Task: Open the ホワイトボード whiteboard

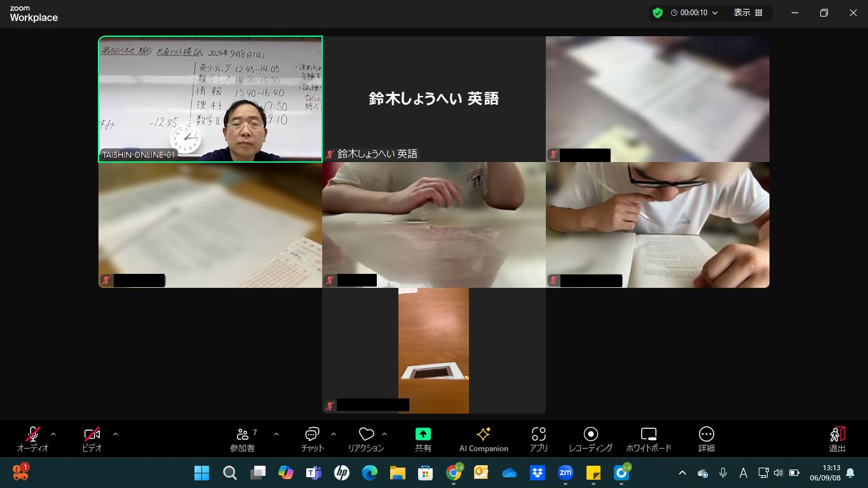Action: click(649, 438)
